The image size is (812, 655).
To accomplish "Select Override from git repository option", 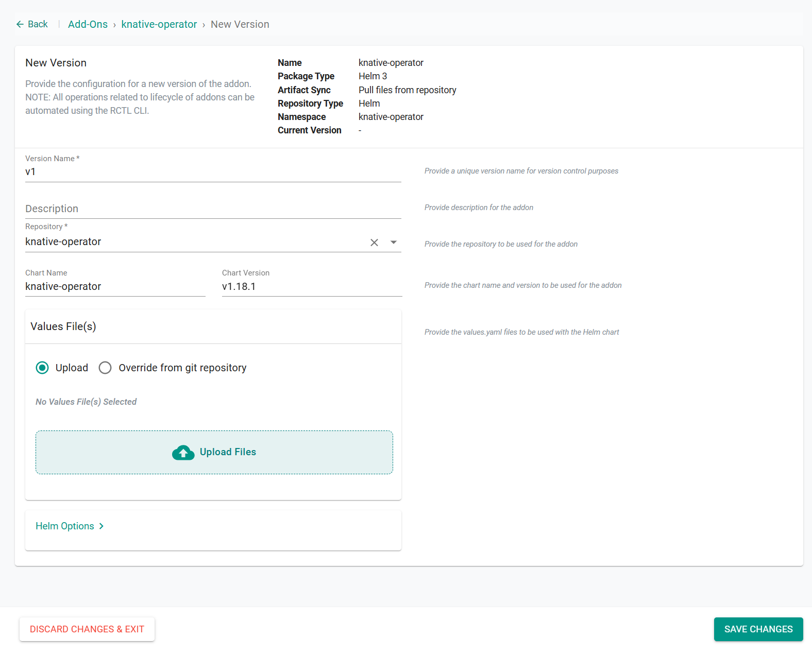I will tap(105, 368).
